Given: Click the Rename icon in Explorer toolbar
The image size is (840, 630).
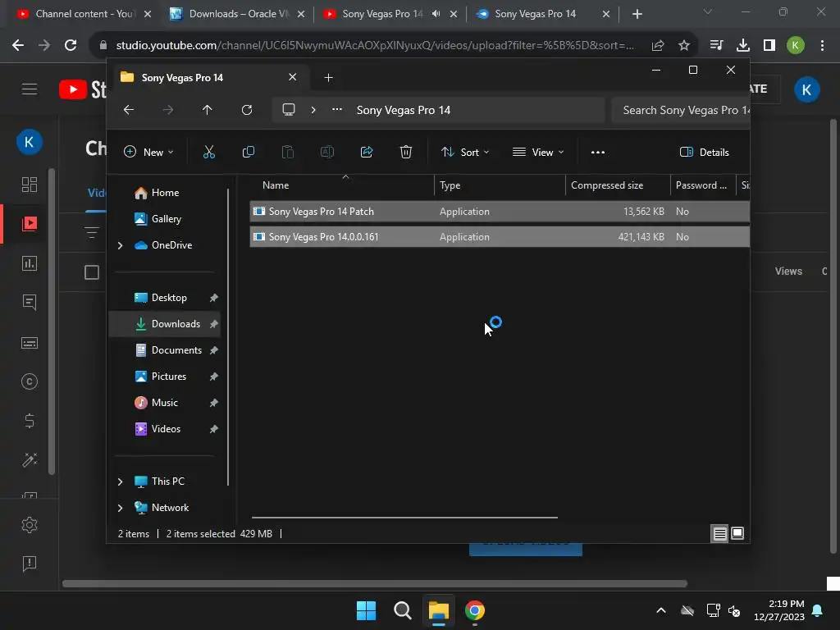Looking at the screenshot, I should [x=326, y=152].
